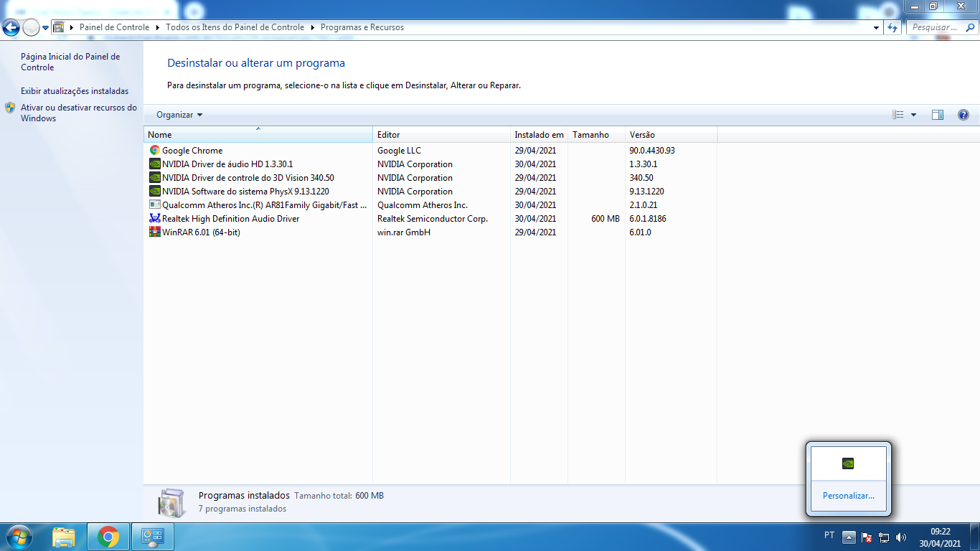Click the Google LLC editor cell

[x=399, y=151]
